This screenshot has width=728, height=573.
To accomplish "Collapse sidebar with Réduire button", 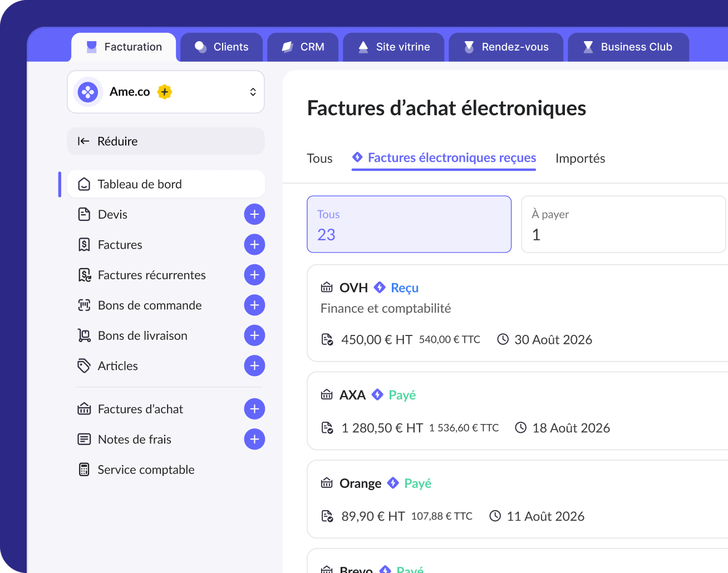I will pos(166,141).
